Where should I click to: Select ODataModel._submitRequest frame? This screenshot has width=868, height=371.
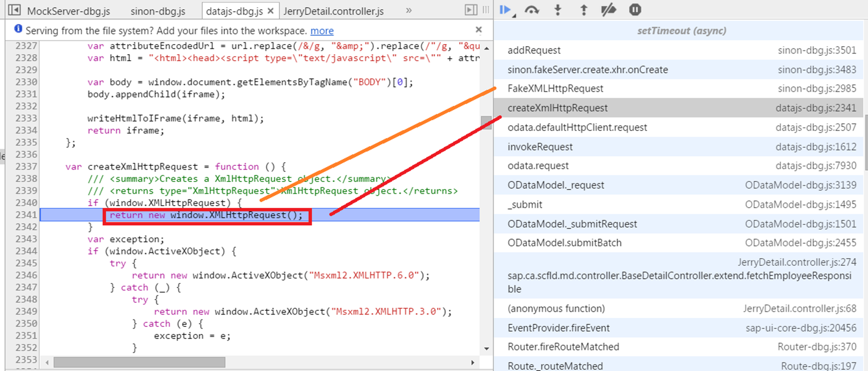[x=678, y=224]
